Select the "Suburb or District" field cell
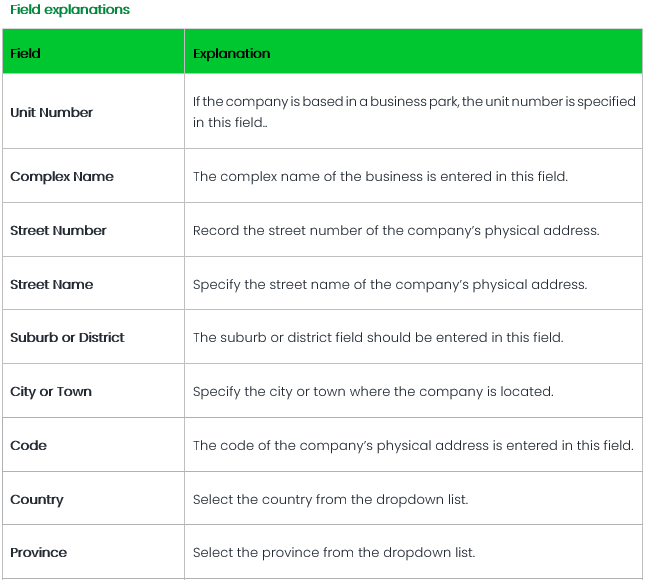The image size is (645, 580). click(x=67, y=337)
